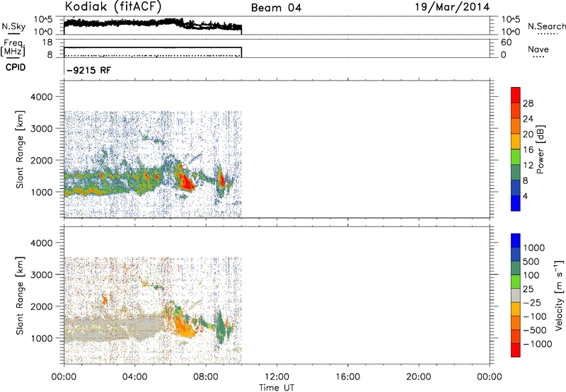This screenshot has width=566, height=392.
Task: Click the yellow 16-20 dB swatch on the power colorbar
Action: (x=516, y=141)
